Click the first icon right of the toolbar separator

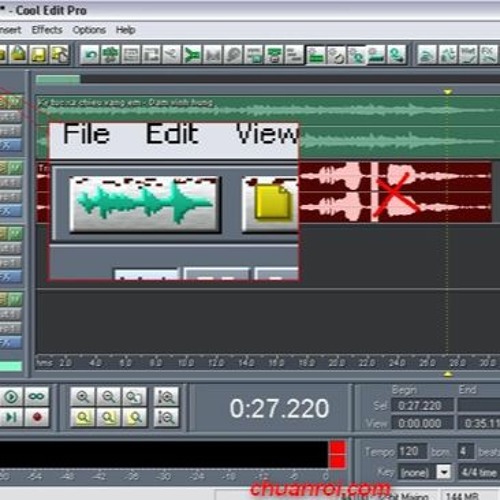(x=427, y=54)
